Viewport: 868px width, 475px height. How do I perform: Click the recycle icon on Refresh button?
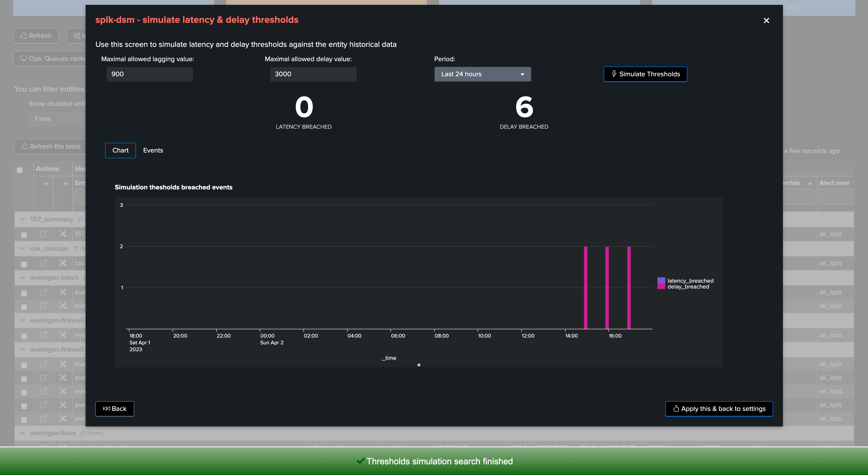click(x=24, y=36)
